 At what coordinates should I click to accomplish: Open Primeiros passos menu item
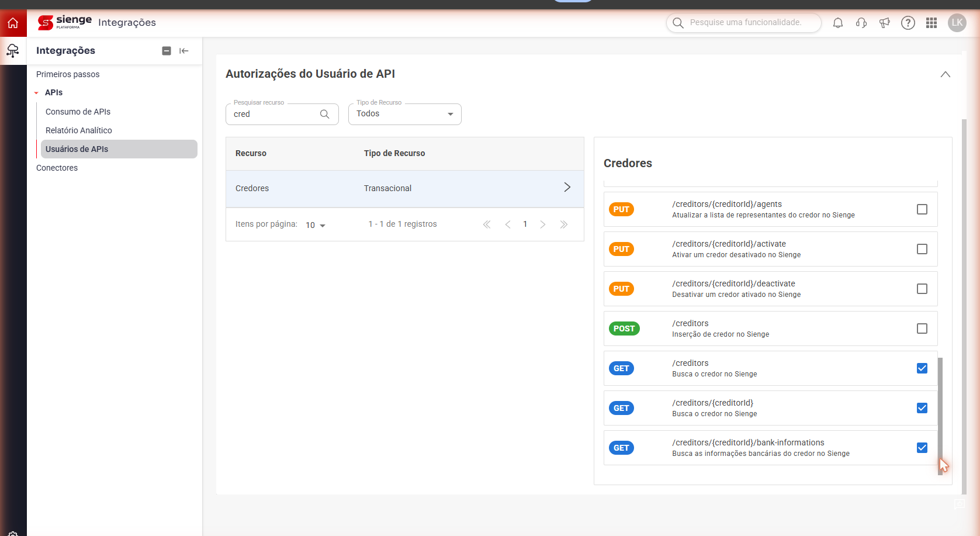tap(68, 74)
